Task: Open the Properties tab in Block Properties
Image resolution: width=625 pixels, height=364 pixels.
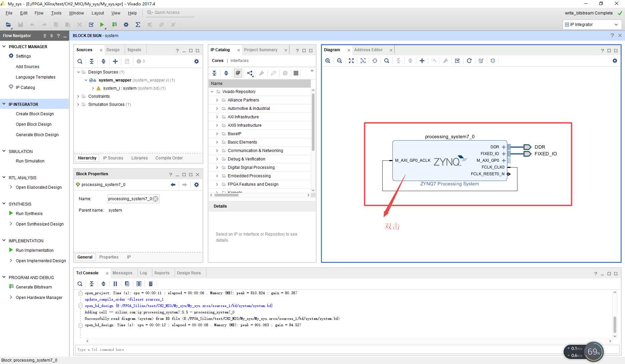Action: (109, 257)
